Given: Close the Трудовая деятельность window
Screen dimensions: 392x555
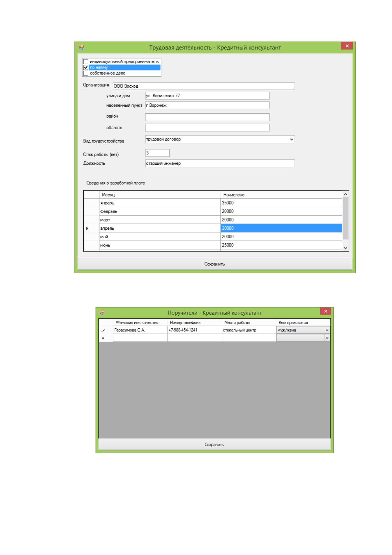Looking at the screenshot, I should tap(347, 46).
